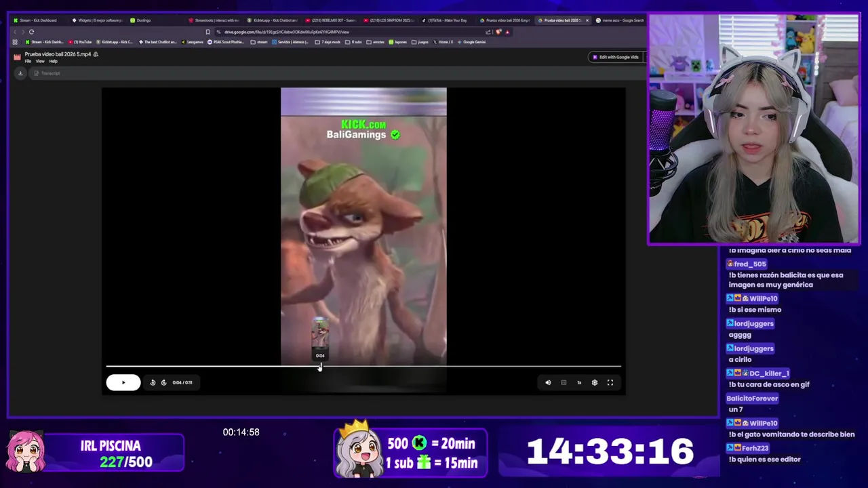Click Edit with Google Vids
868x488 pixels.
616,57
